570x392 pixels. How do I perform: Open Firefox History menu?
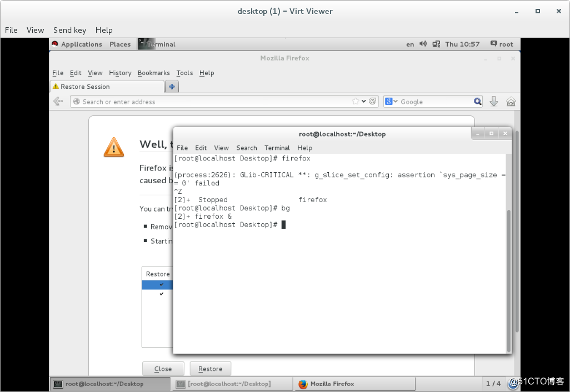(x=120, y=73)
